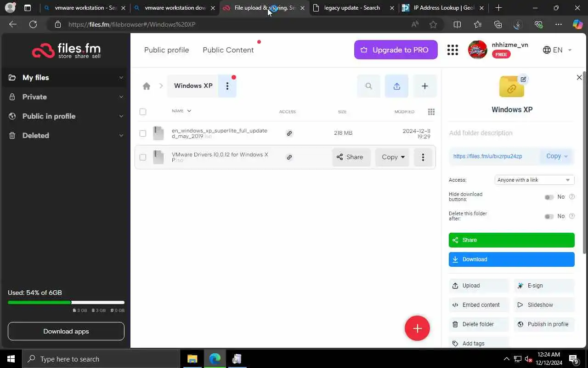Image resolution: width=588 pixels, height=368 pixels.
Task: Open three-dot menu for VMware Drivers row
Action: 423,157
